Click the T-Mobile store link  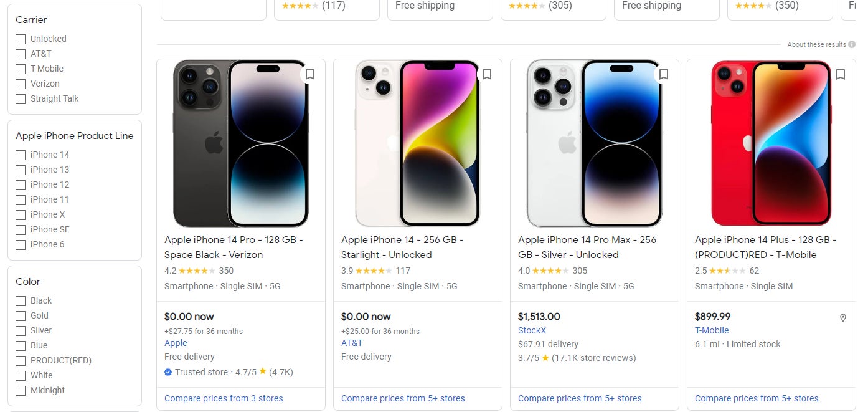(x=712, y=330)
